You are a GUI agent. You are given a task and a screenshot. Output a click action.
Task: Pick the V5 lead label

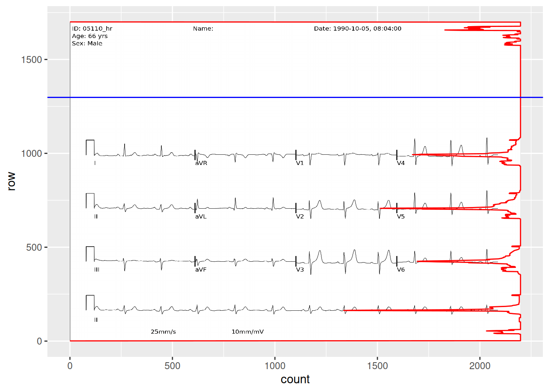click(401, 216)
